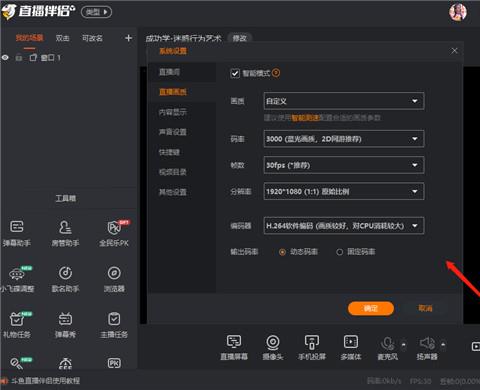
Task: Select 固定码率 radio button
Action: [x=339, y=252]
